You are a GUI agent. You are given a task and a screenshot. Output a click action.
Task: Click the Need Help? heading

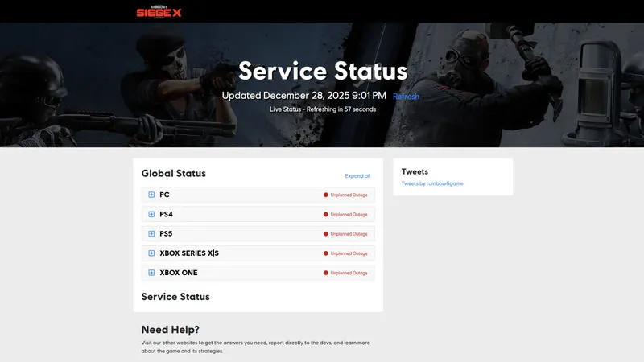[170, 330]
